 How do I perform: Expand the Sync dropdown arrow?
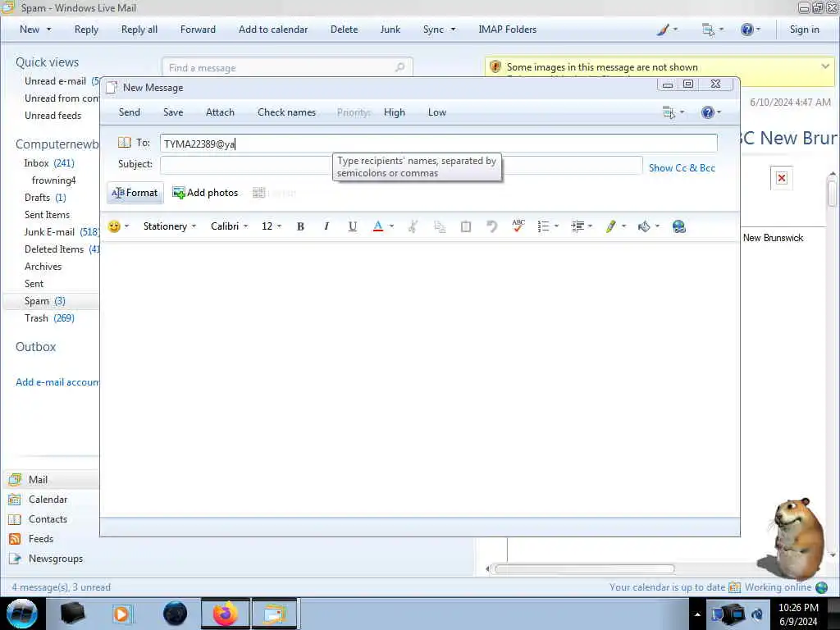tap(453, 30)
